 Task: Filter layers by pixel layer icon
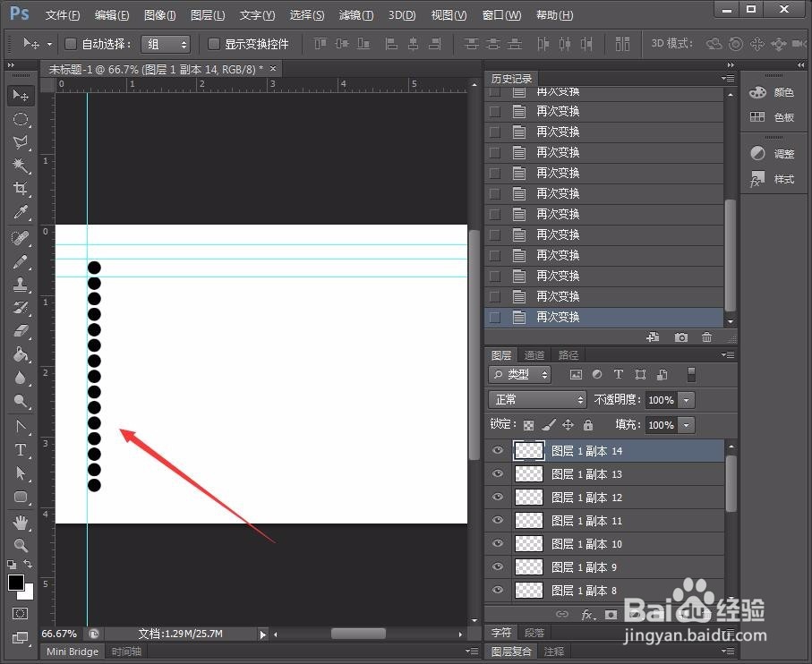coord(576,374)
